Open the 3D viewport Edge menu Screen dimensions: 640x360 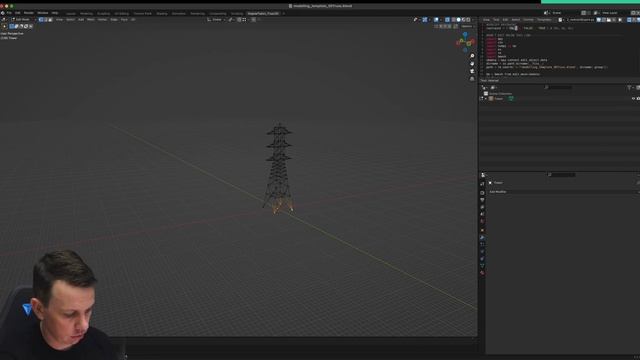(x=114, y=20)
